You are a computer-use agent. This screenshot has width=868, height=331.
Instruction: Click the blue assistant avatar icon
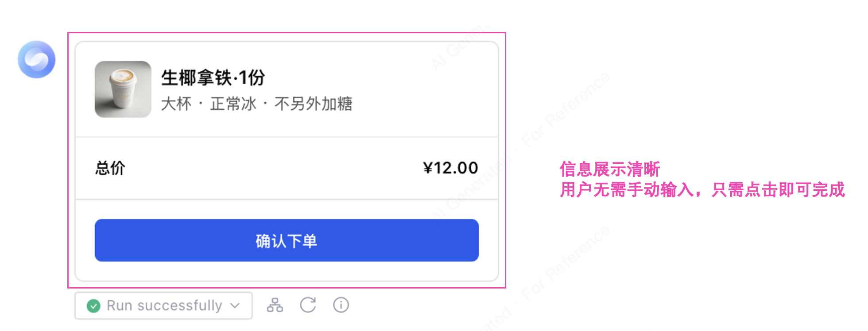tap(36, 59)
